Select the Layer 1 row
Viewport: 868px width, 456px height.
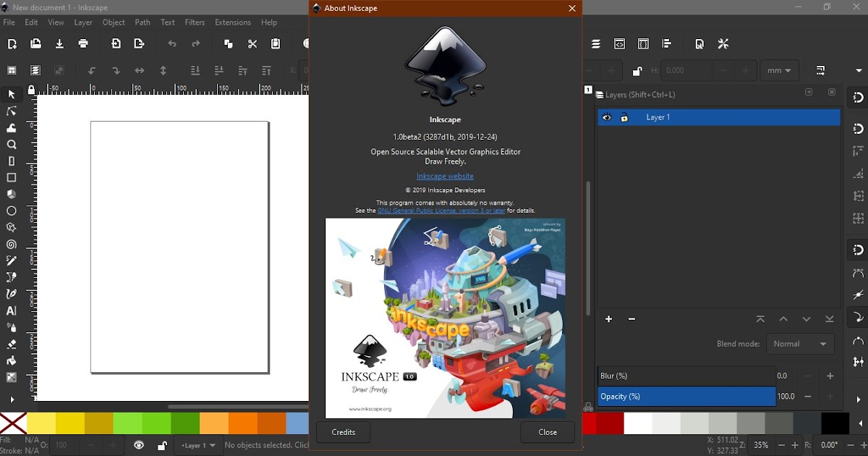click(719, 118)
